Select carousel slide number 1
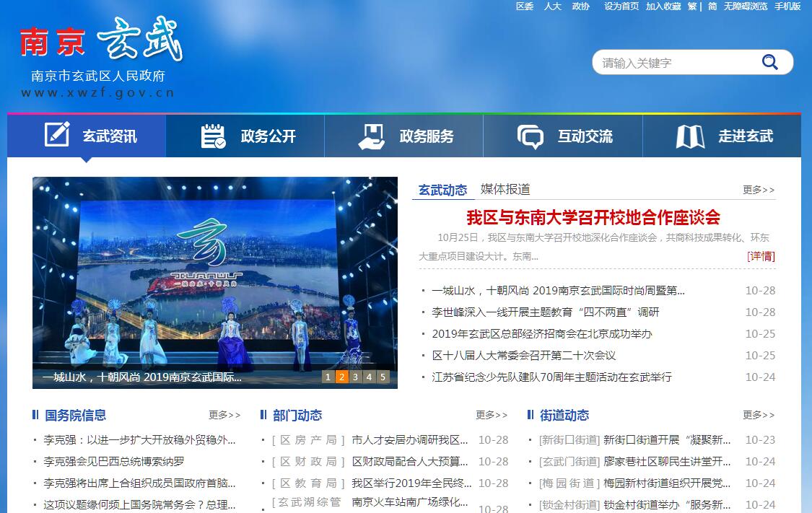This screenshot has width=812, height=513. pos(328,377)
